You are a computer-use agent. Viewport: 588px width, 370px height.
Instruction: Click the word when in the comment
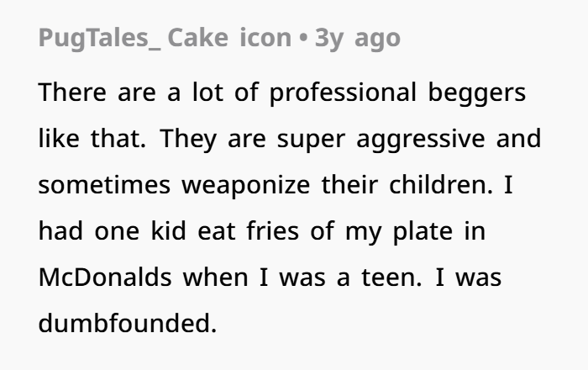pyautogui.click(x=216, y=277)
